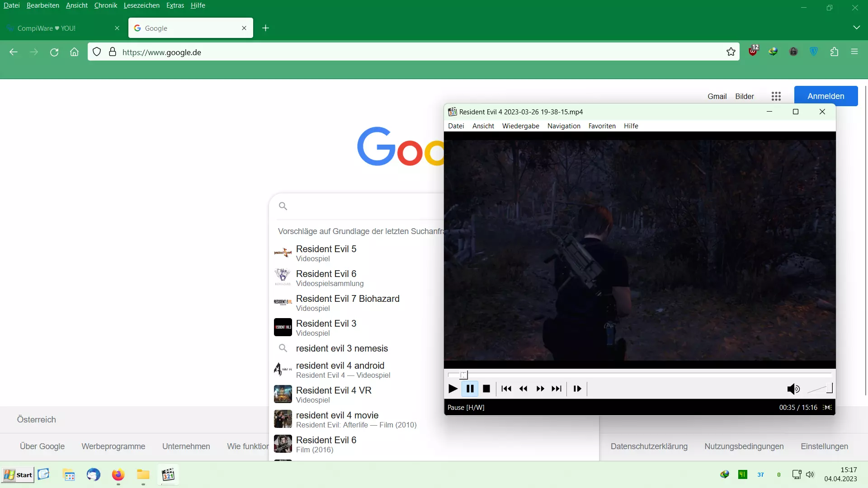This screenshot has width=868, height=488.
Task: Open Firefox Lesezeichen menu
Action: coord(142,5)
